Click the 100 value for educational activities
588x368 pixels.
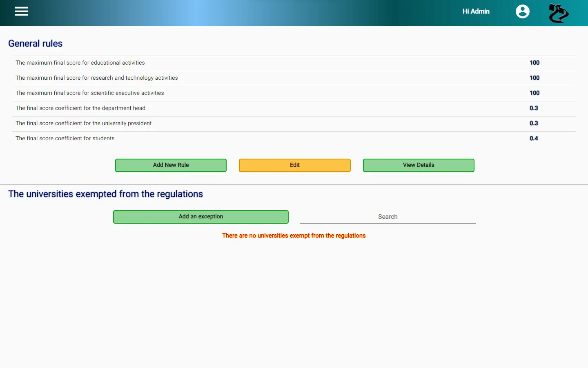click(x=535, y=63)
